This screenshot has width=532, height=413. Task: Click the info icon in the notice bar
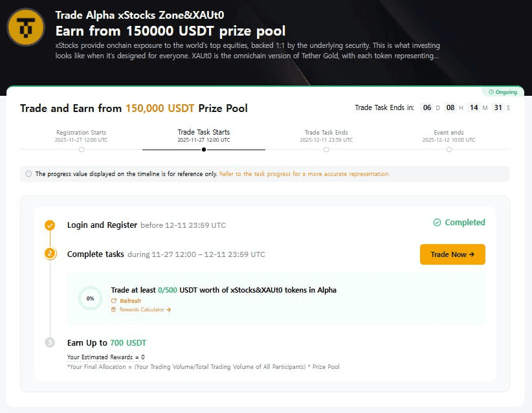tap(28, 174)
